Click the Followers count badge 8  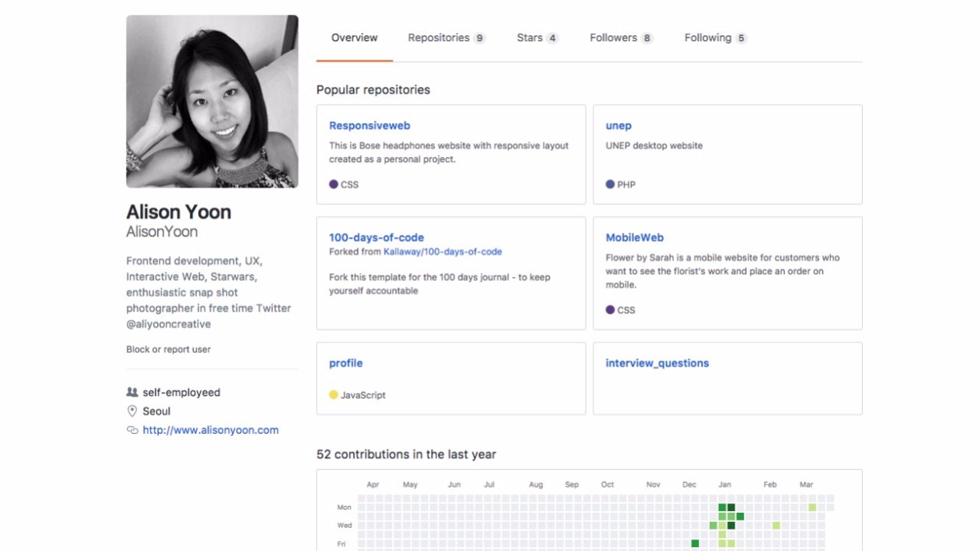tap(647, 38)
